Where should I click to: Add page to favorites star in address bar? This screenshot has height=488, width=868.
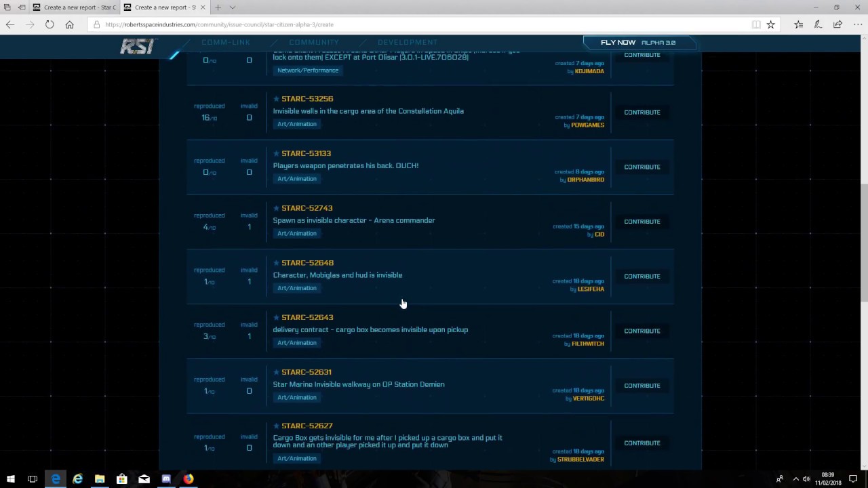point(770,24)
